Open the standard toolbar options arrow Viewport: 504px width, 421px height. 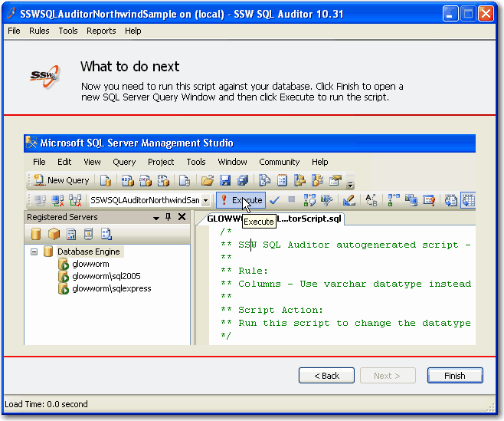pyautogui.click(x=350, y=184)
